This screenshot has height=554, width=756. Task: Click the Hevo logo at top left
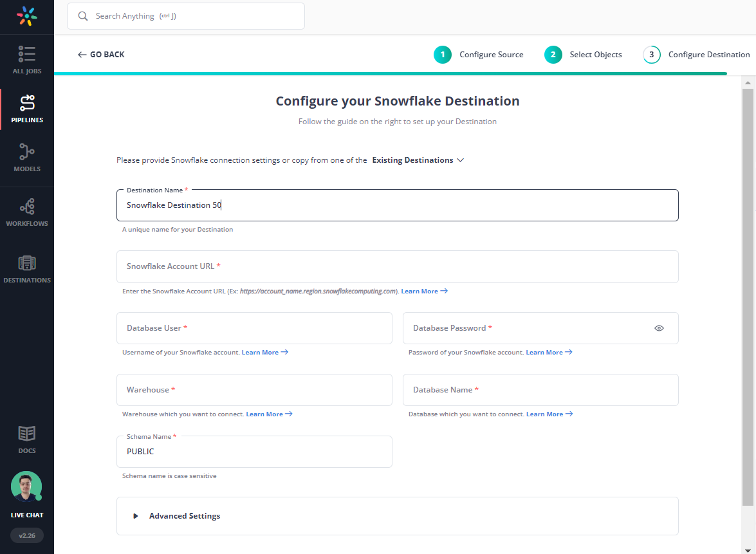pos(26,15)
